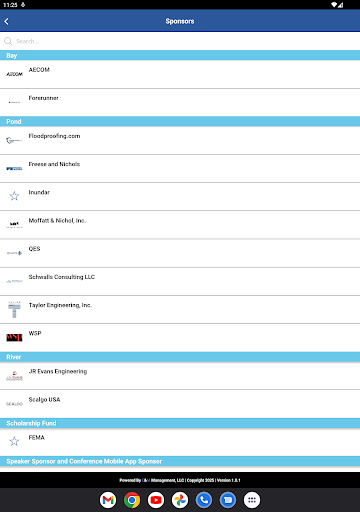Open Messages app from the dock
This screenshot has height=512, width=360.
228,500
